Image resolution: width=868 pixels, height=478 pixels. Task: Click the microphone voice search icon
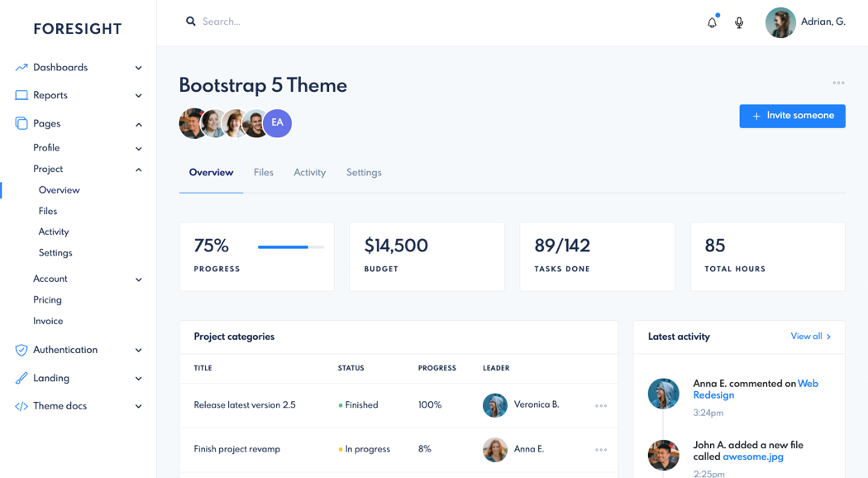click(x=739, y=22)
